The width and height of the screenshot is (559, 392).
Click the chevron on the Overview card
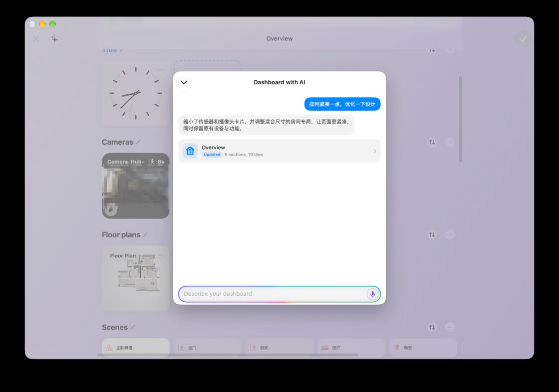click(x=374, y=151)
